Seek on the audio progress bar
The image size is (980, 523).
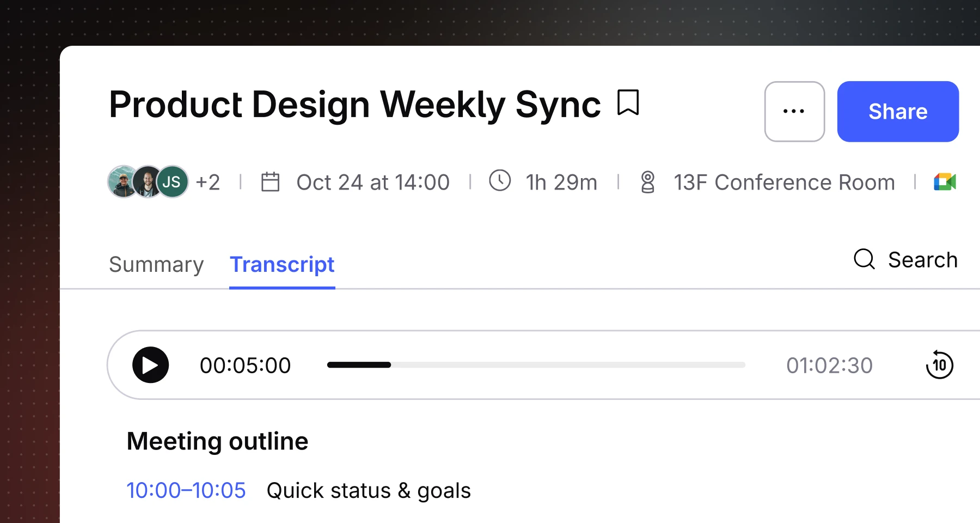[536, 365]
